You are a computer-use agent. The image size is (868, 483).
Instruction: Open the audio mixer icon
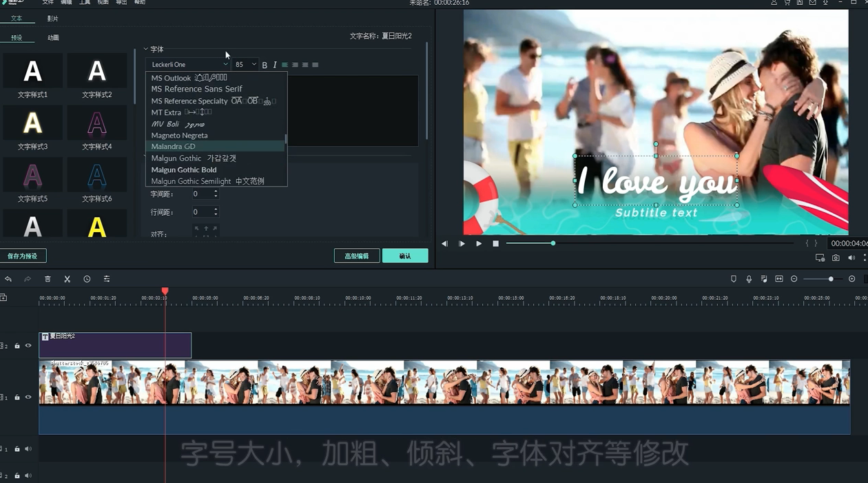(x=764, y=279)
